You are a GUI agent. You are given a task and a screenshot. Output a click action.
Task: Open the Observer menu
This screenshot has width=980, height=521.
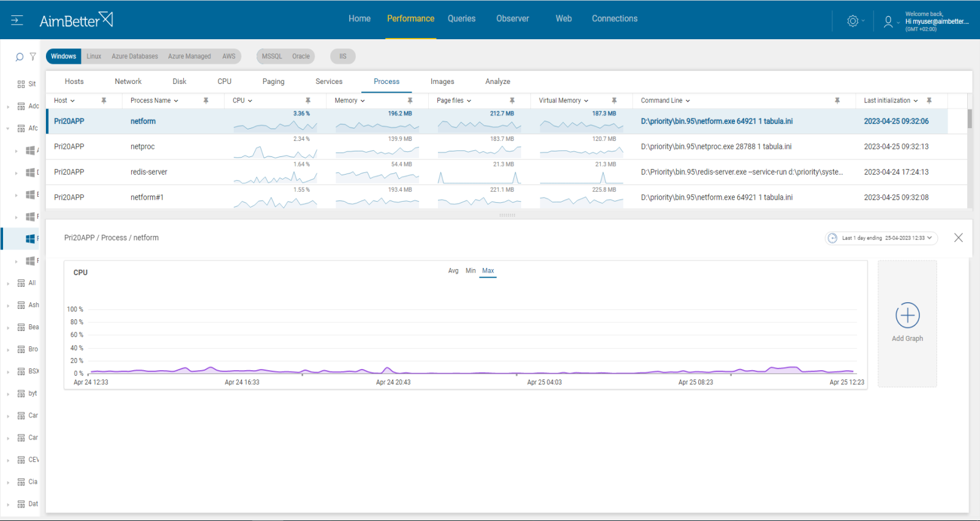513,19
